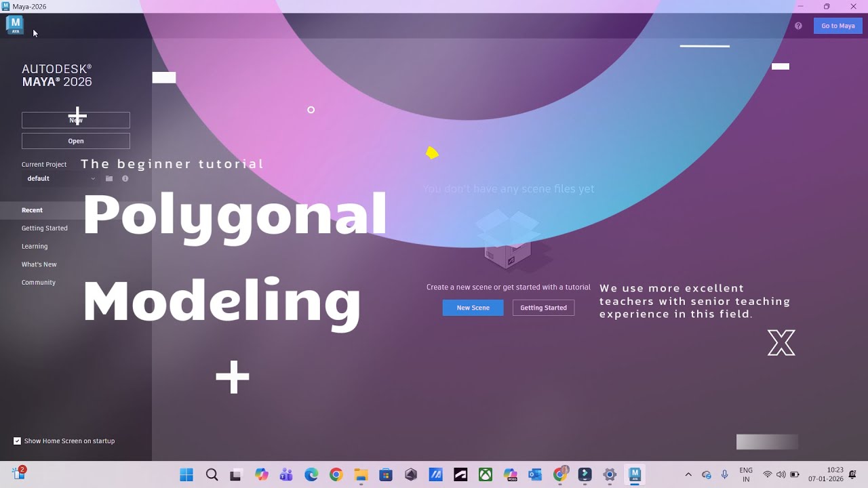Launch Copilot from the taskbar
This screenshot has width=868, height=488.
tap(261, 475)
